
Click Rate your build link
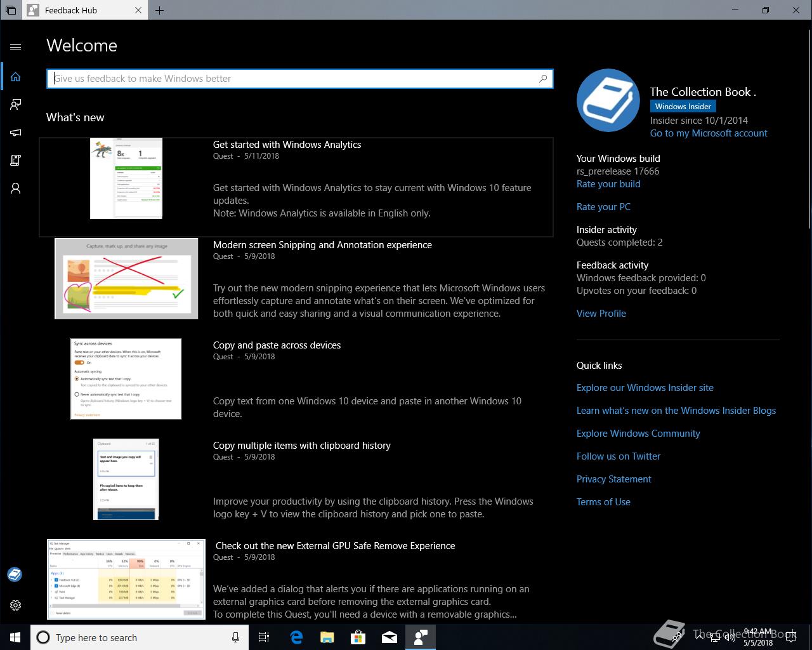[x=608, y=184]
